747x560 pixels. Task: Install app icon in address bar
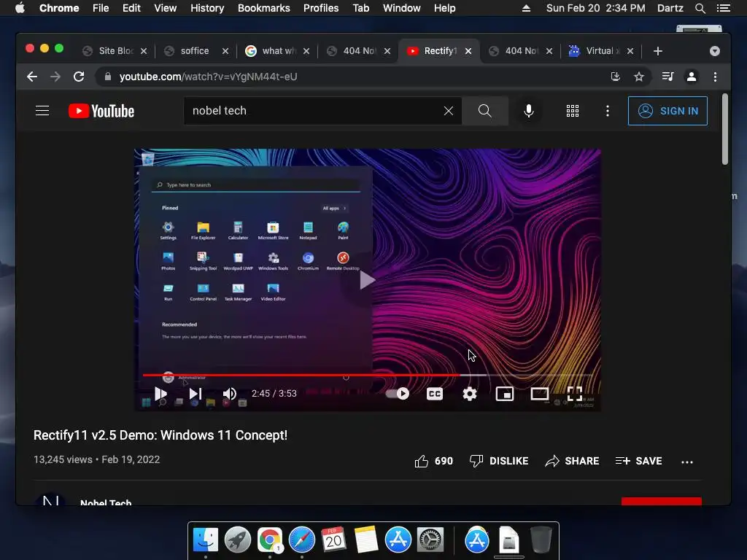[616, 77]
